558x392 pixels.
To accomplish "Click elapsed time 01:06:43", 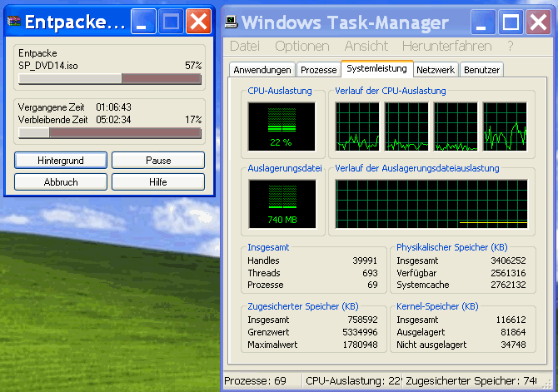I will tap(113, 107).
